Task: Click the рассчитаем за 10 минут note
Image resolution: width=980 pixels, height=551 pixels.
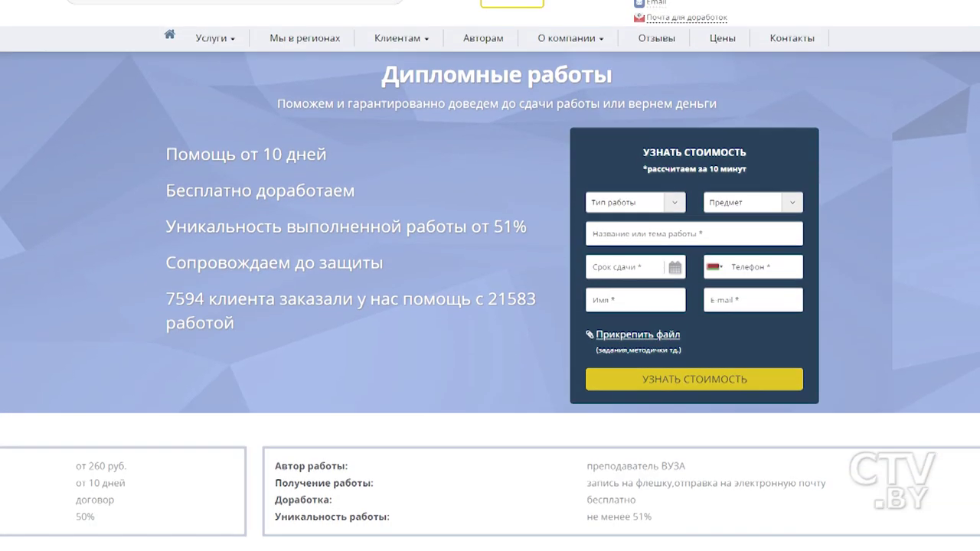Action: click(694, 169)
